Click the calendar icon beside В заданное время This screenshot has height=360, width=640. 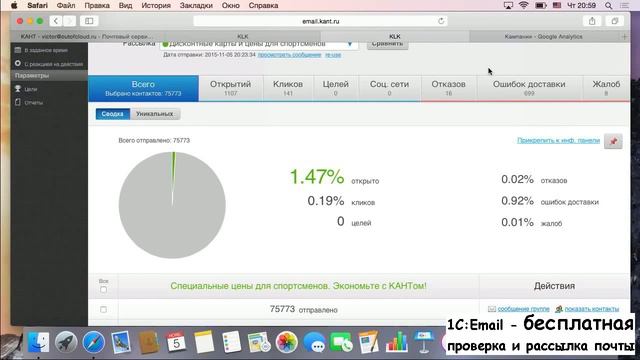tap(18, 50)
